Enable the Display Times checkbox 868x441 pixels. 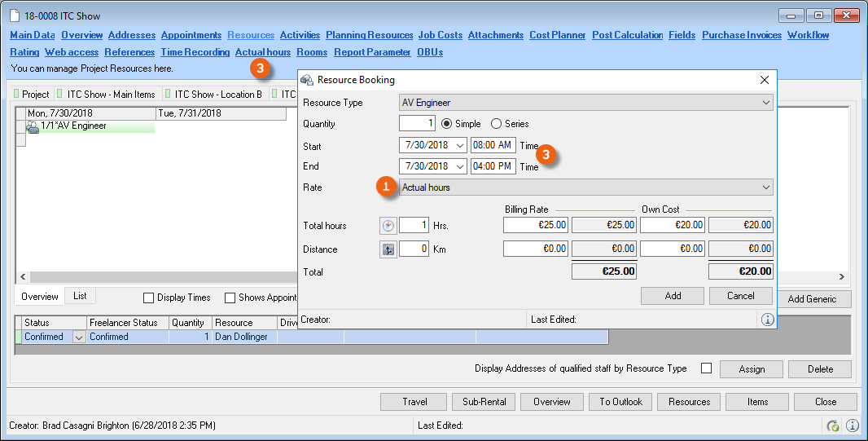pyautogui.click(x=148, y=298)
